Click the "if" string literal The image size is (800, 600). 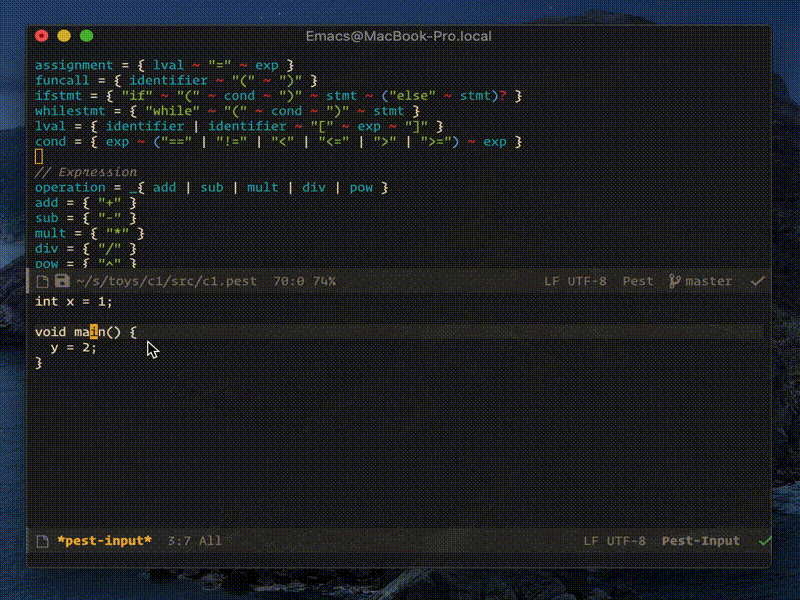[137, 96]
